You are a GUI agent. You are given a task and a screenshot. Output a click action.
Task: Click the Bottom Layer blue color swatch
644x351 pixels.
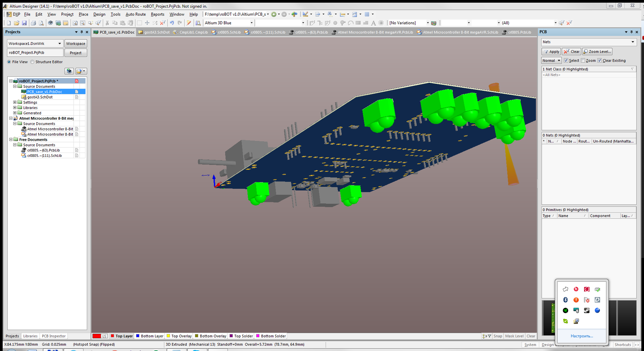click(x=138, y=336)
